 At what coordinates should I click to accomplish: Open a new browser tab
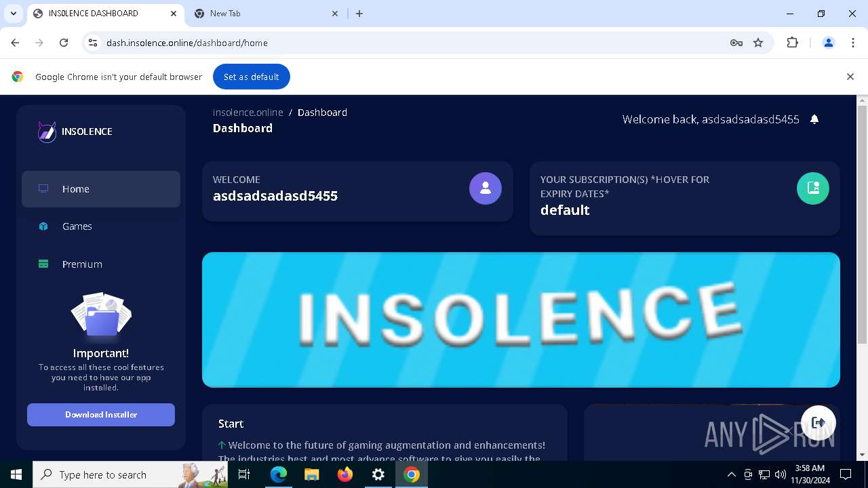click(x=359, y=14)
